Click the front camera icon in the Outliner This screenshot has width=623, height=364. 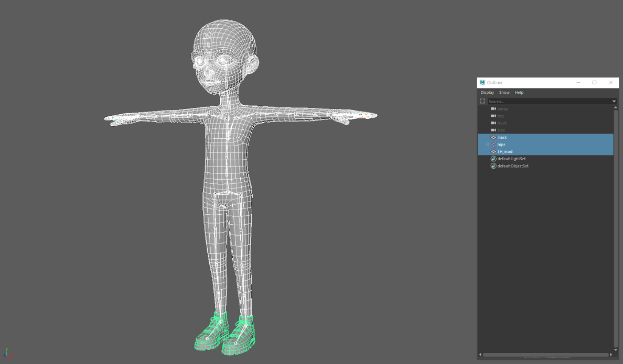pos(493,123)
